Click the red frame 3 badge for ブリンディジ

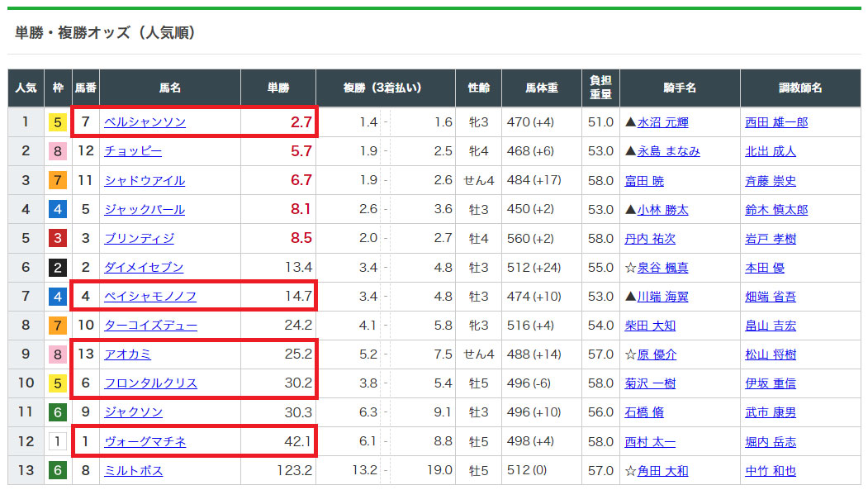[x=58, y=238]
